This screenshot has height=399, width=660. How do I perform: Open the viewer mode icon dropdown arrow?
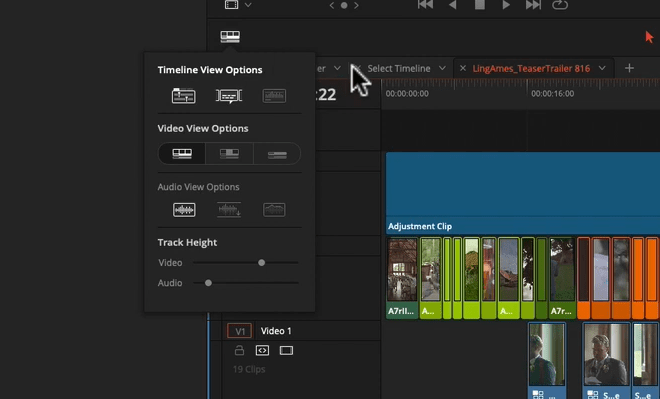[x=248, y=5]
